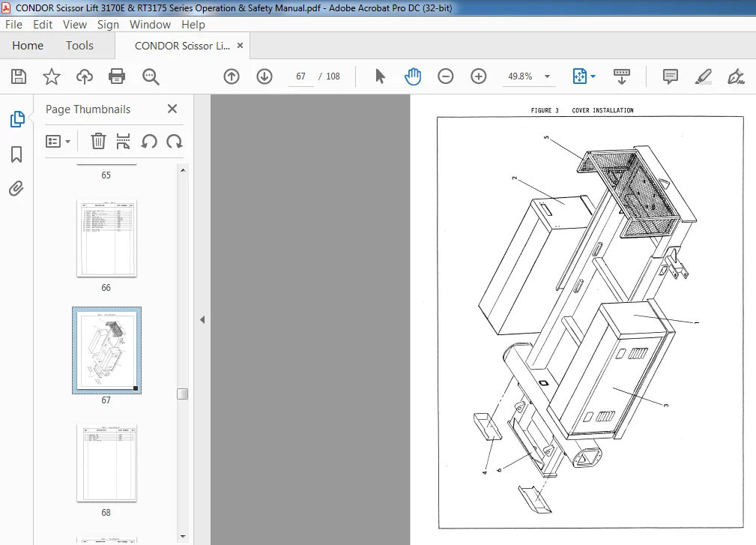Image resolution: width=756 pixels, height=545 pixels.
Task: Click the Acrobat application icon in title bar
Action: pos(6,7)
